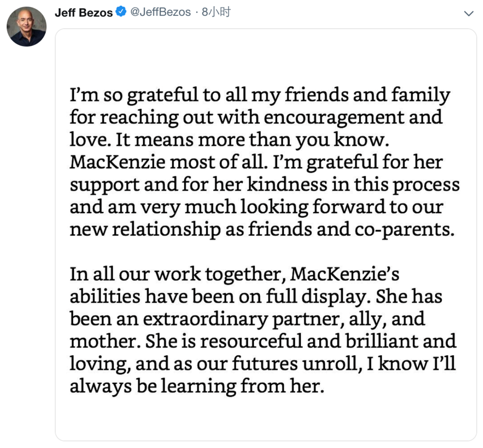Viewport: 483px width, 448px height.
Task: Click the line starting "MacKenzie most of all"
Action: coord(256,163)
